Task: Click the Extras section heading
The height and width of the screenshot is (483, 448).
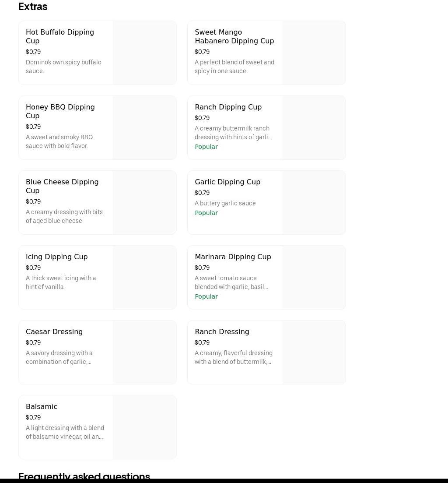Action: (33, 7)
